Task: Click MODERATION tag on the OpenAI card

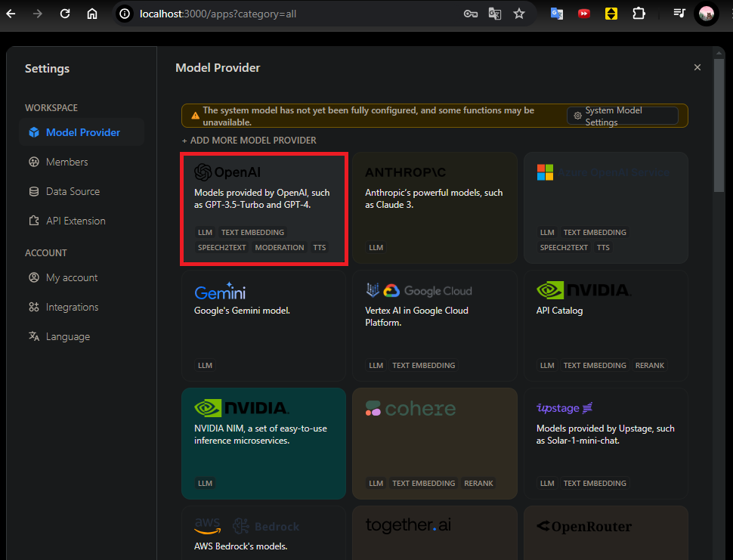Action: [x=280, y=247]
